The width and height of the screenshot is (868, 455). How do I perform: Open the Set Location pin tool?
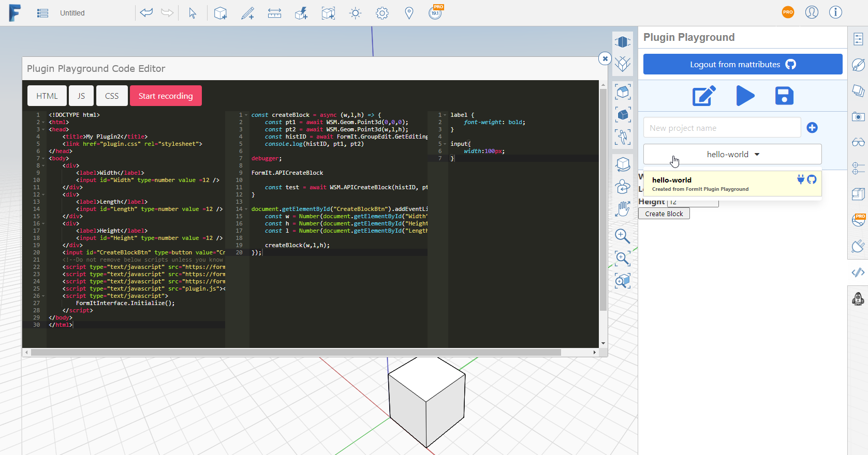(x=409, y=13)
